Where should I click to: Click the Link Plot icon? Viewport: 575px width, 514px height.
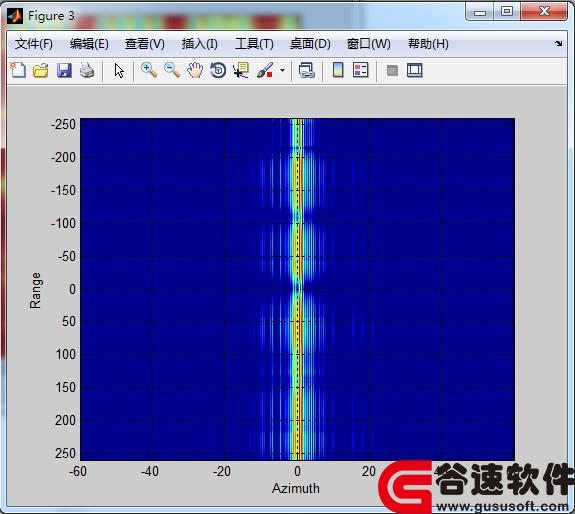point(307,70)
